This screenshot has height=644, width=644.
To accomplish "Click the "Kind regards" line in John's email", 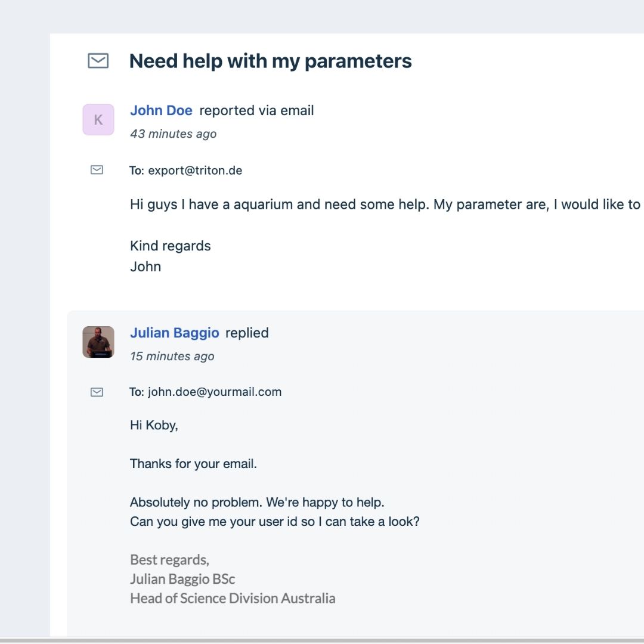I will point(170,246).
